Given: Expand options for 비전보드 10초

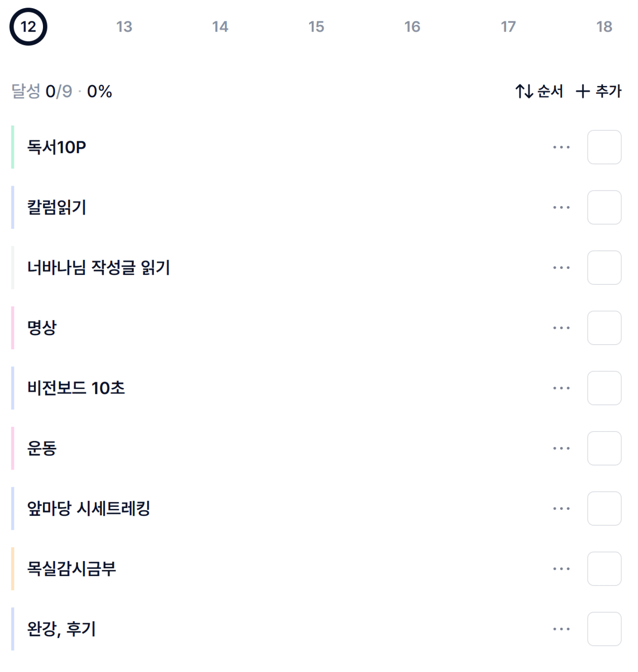Looking at the screenshot, I should 561,388.
